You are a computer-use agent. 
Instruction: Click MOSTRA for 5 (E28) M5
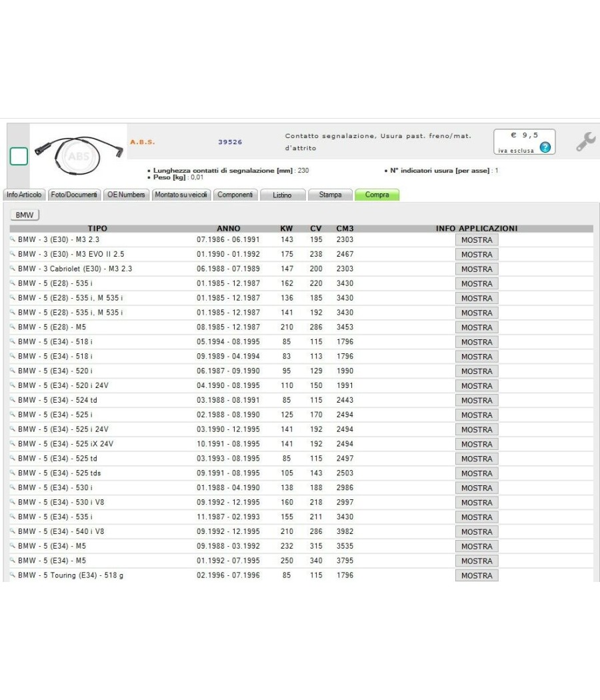click(x=477, y=327)
